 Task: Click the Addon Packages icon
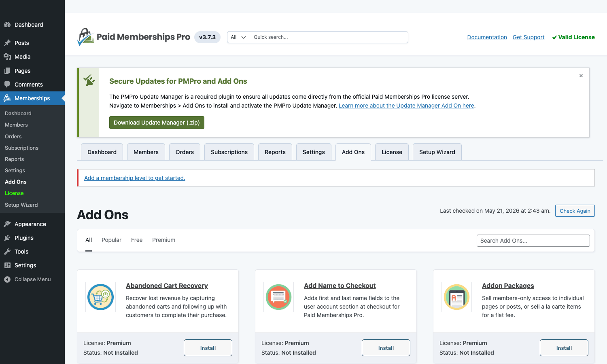(456, 297)
